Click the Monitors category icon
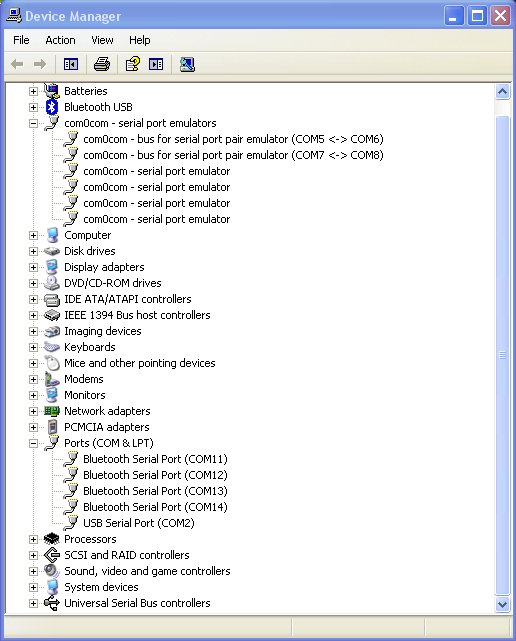The width and height of the screenshot is (516, 641). coord(52,395)
